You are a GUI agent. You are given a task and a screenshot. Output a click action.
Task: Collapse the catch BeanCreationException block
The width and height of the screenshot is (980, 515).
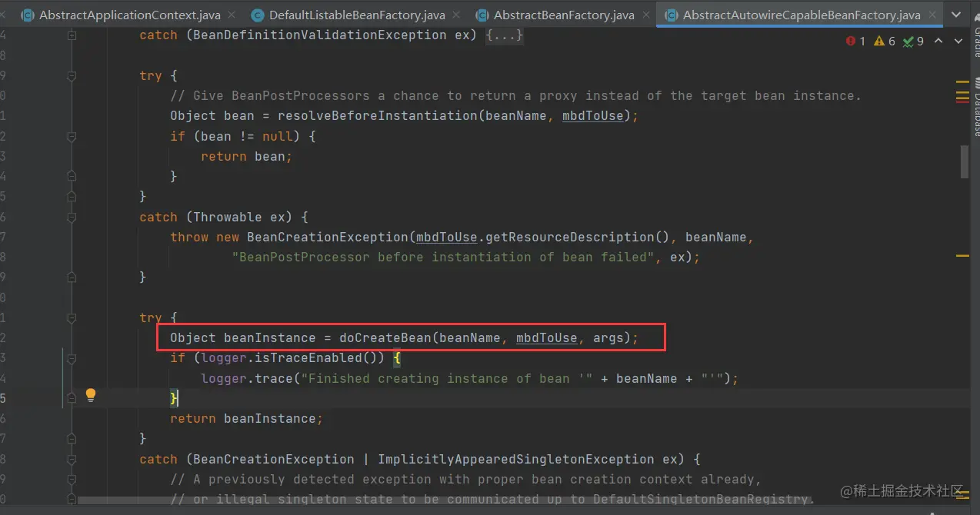(72, 460)
